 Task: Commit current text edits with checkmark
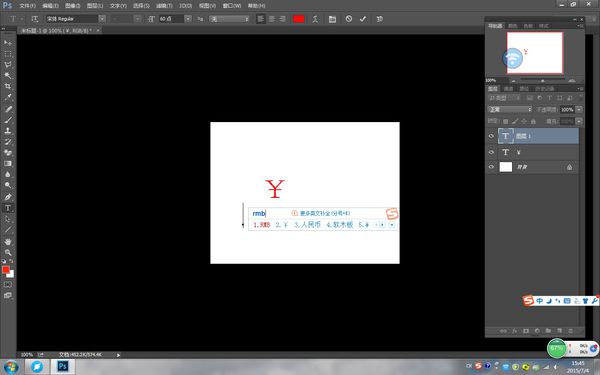(x=363, y=19)
